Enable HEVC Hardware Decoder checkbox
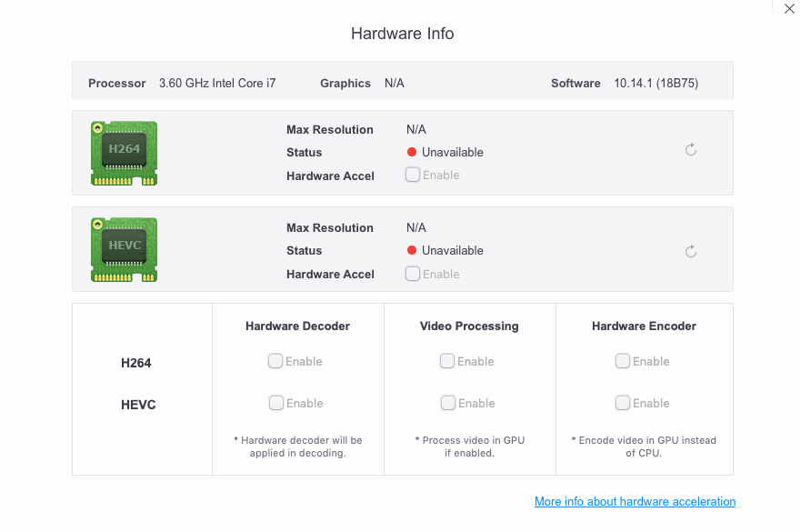This screenshot has width=801, height=532. click(276, 403)
